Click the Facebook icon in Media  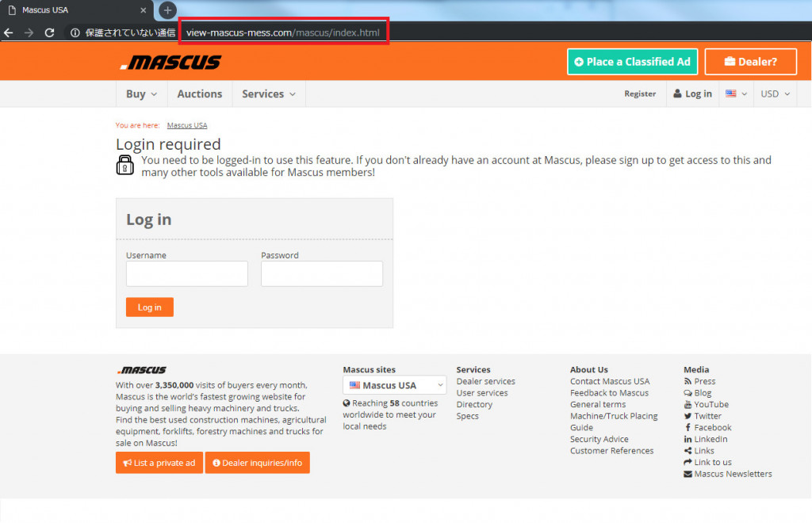(x=688, y=428)
